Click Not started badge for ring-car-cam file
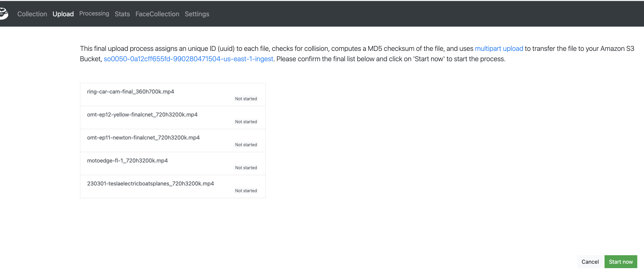 [x=246, y=99]
